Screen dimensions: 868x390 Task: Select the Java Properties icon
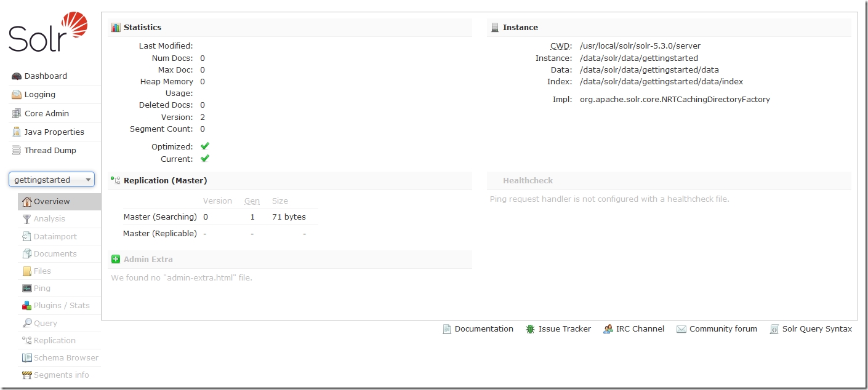coord(15,132)
